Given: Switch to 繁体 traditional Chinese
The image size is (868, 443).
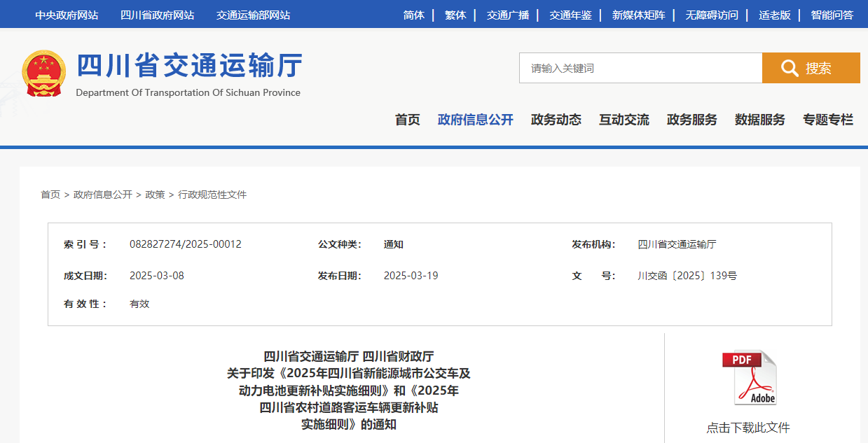Looking at the screenshot, I should (x=455, y=15).
